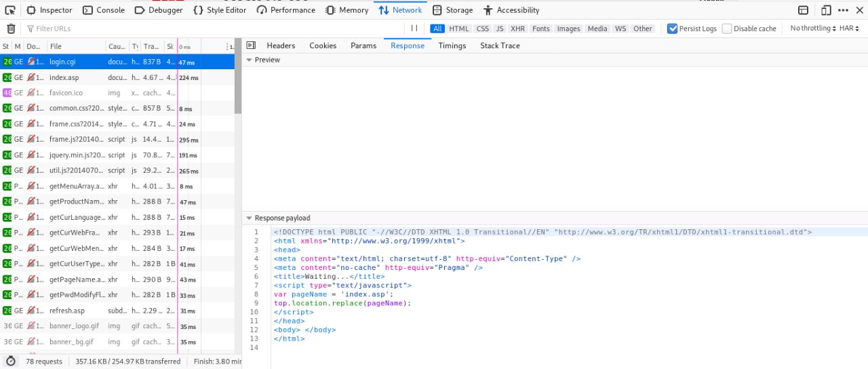Viewport: 868px width, 369px height.
Task: Filter requests by Images
Action: point(569,28)
